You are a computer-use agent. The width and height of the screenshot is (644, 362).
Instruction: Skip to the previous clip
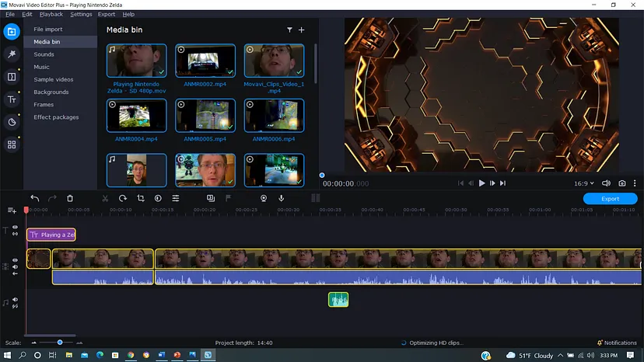(460, 183)
